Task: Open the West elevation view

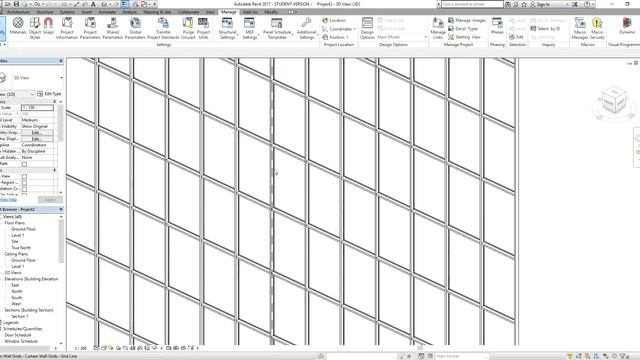Action: 16,304
